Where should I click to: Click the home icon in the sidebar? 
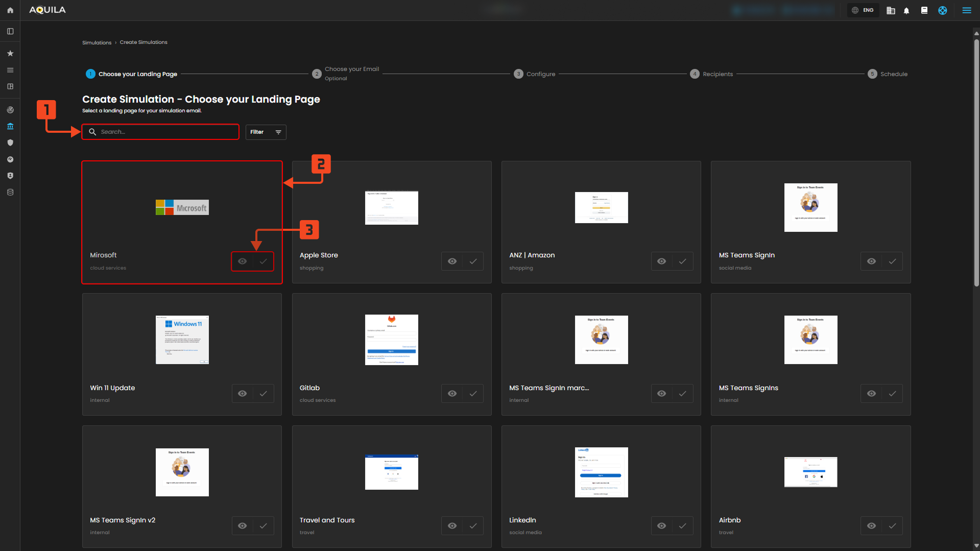(x=10, y=10)
